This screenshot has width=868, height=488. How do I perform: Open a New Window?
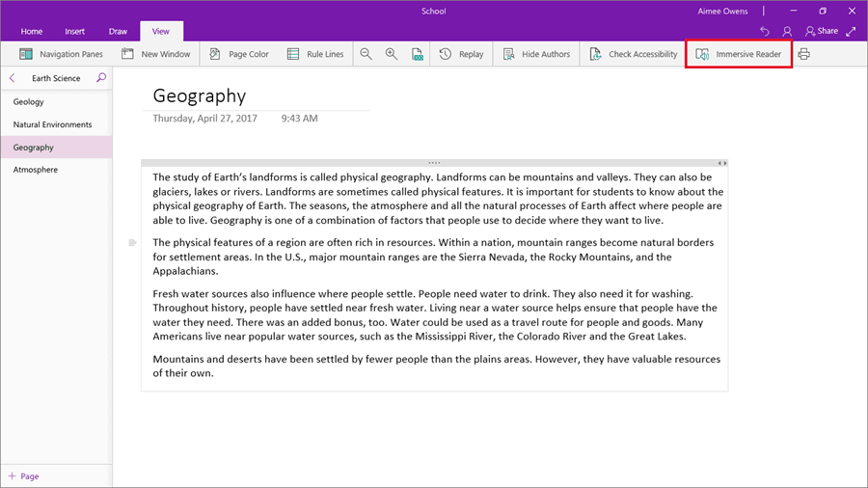(x=155, y=54)
